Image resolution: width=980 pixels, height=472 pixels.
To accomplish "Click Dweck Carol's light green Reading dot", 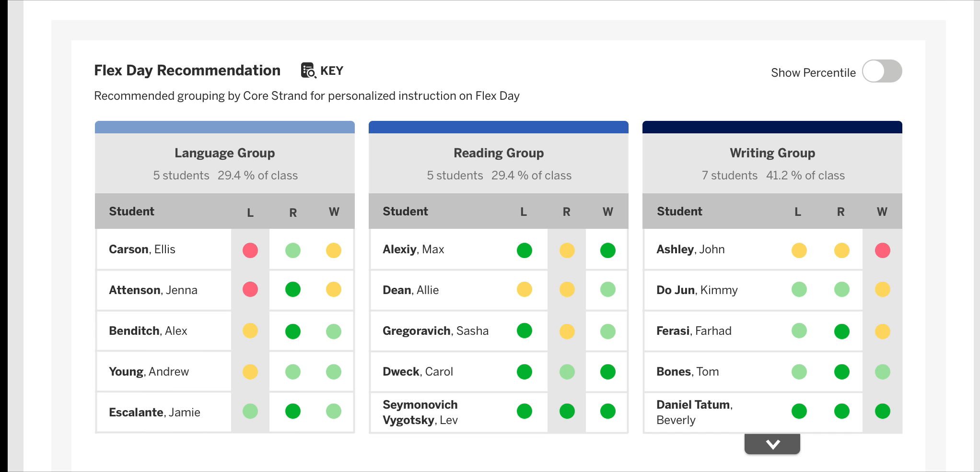I will [x=567, y=371].
